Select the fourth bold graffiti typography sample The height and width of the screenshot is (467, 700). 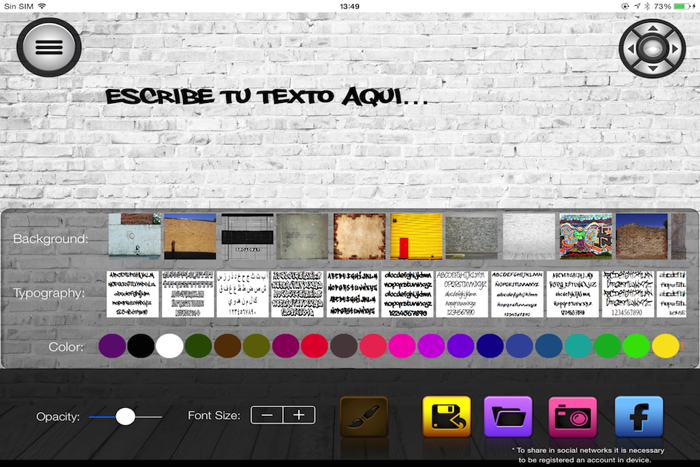tap(297, 294)
